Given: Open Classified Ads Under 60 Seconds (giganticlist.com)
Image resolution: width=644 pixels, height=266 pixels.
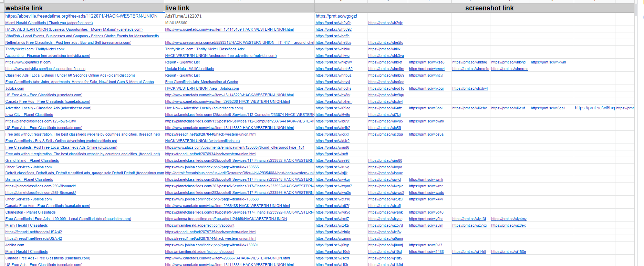Looking at the screenshot, I should pyautogui.click(x=70, y=76).
